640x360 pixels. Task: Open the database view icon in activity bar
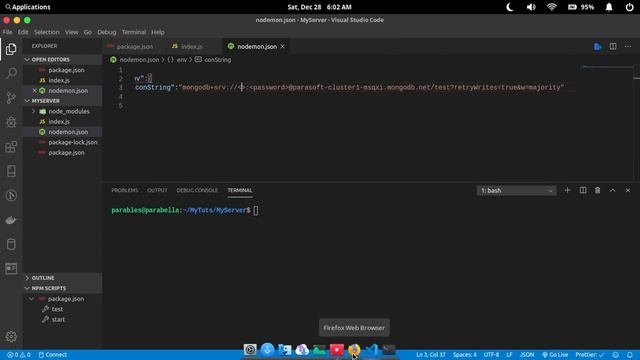[x=11, y=244]
